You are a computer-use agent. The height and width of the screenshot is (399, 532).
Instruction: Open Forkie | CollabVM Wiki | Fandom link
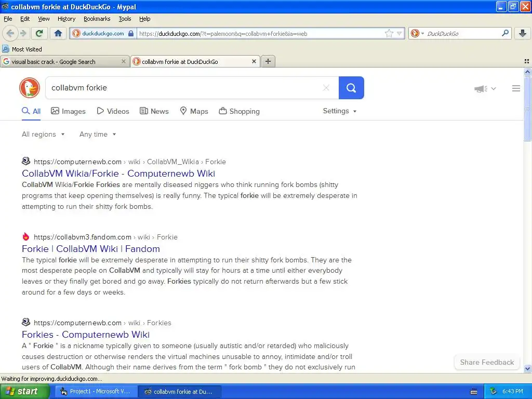point(90,249)
